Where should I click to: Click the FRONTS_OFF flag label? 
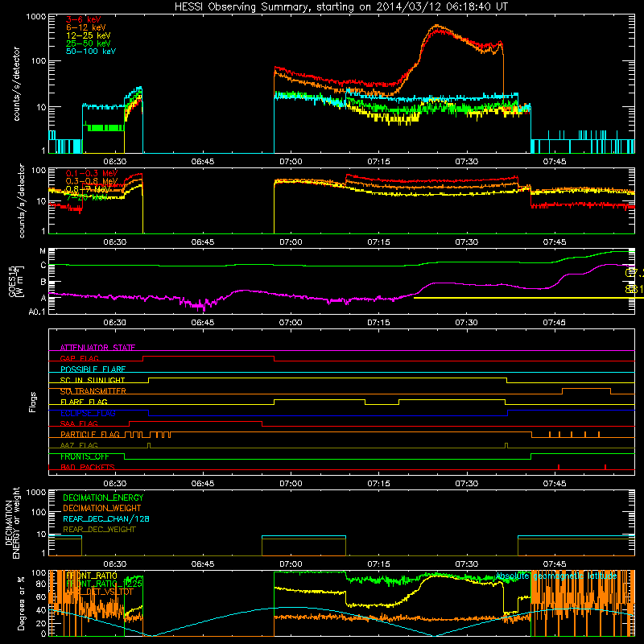coord(85,456)
